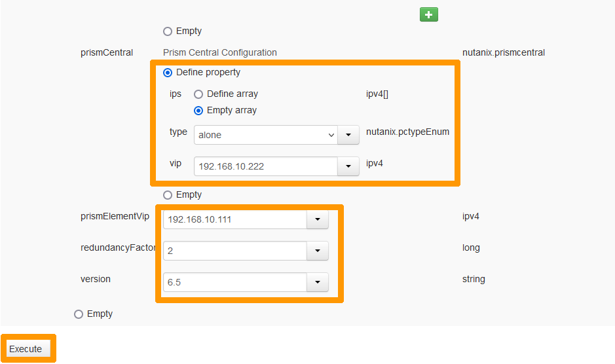This screenshot has width=615, height=364.
Task: Click the vip field containing 192.168.10.222
Action: coord(265,166)
